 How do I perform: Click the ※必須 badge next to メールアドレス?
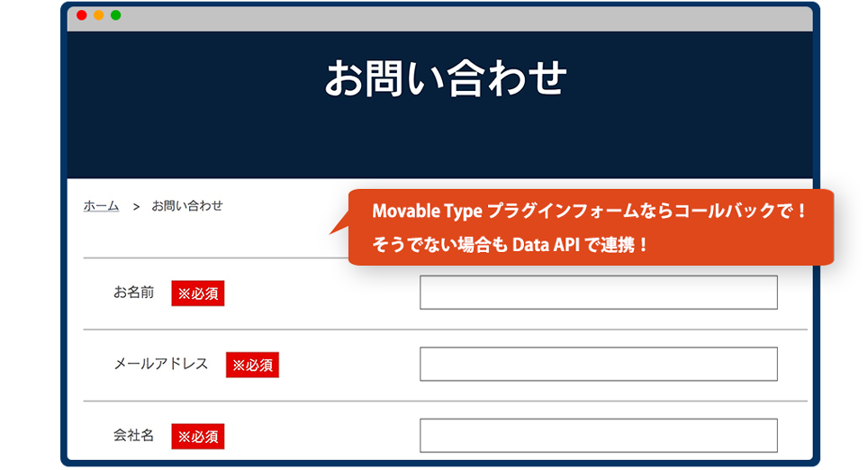coord(252,365)
